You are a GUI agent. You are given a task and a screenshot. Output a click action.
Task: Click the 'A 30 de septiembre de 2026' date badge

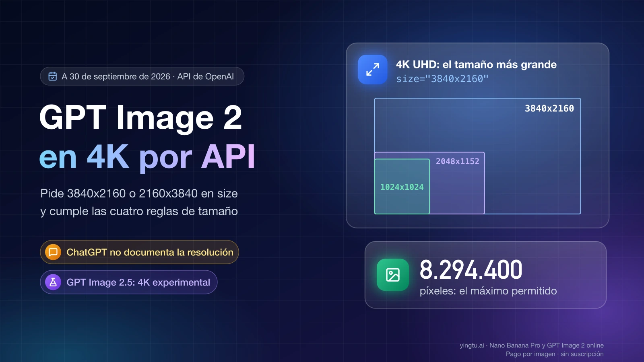click(x=142, y=76)
